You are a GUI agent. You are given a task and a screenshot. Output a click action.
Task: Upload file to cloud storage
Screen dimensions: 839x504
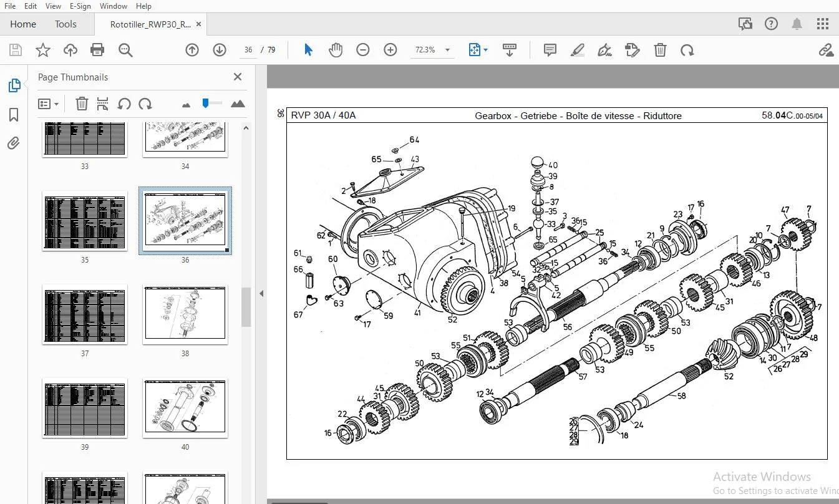[x=70, y=50]
